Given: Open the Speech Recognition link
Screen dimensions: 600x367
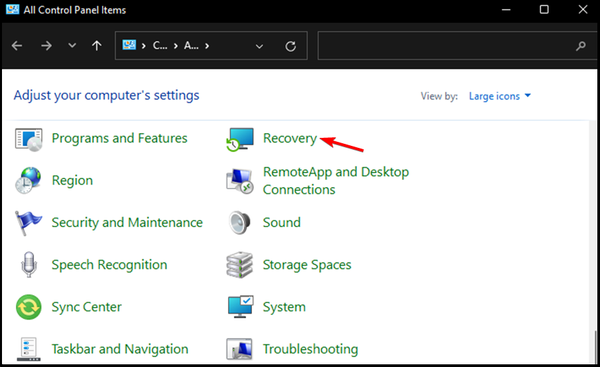Looking at the screenshot, I should [109, 265].
